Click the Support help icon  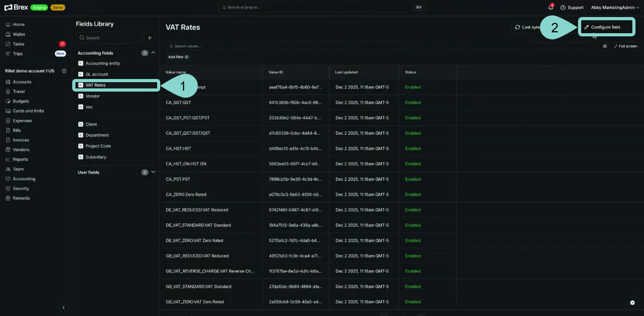pos(563,8)
